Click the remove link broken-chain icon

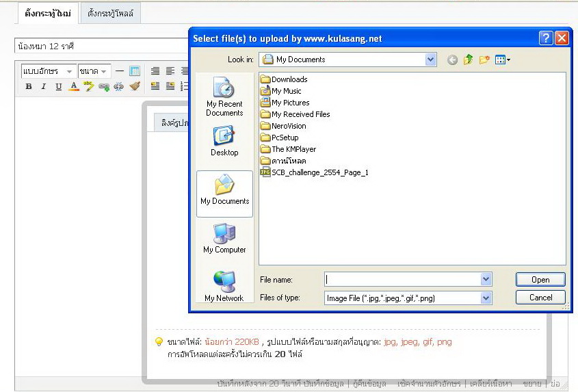click(119, 87)
